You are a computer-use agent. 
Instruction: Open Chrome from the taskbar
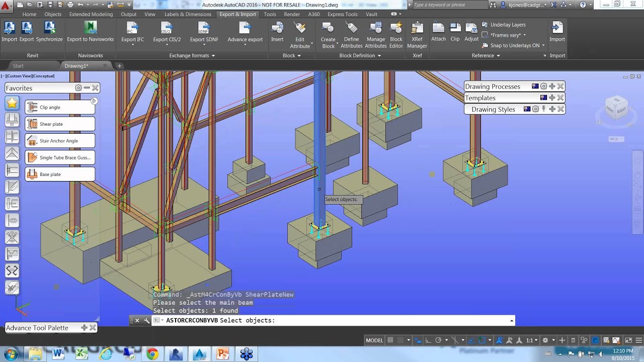coord(152,354)
